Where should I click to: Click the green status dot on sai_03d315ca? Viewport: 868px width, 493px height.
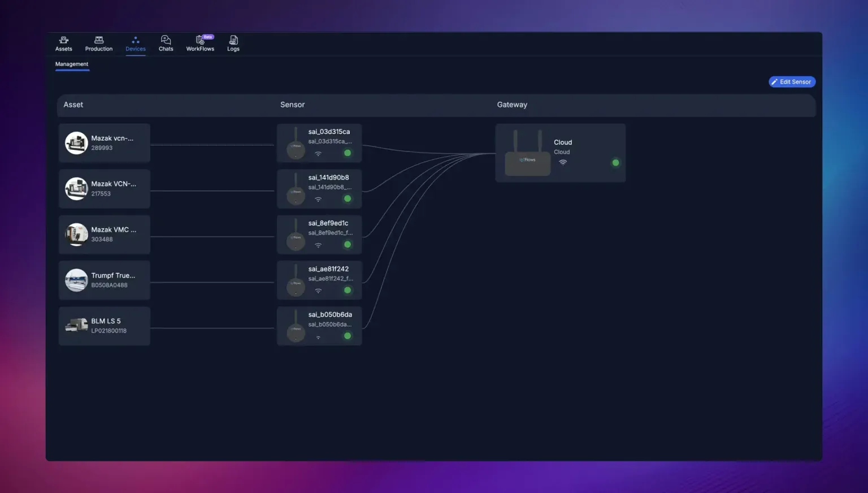pos(348,153)
